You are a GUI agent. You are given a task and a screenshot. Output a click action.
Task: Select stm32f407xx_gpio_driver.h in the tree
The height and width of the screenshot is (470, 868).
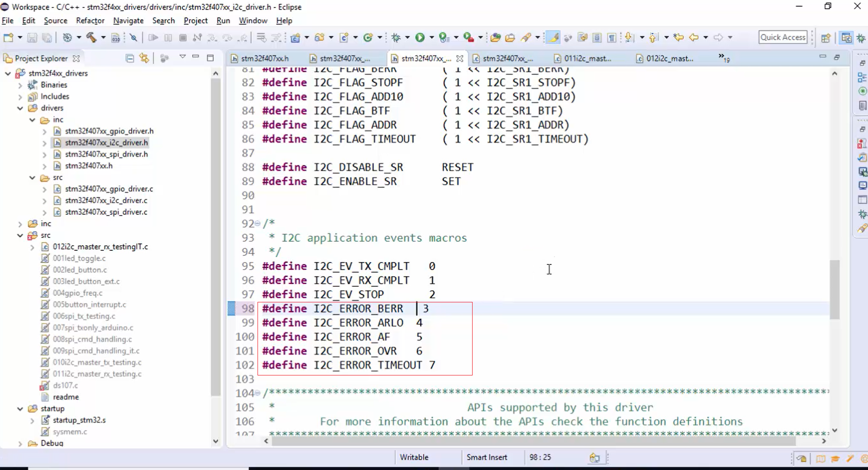[109, 131]
